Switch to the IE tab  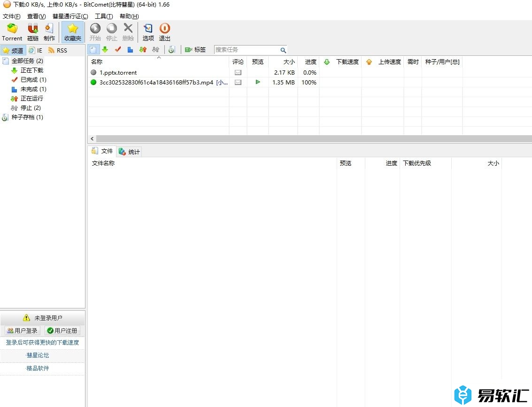pos(36,51)
